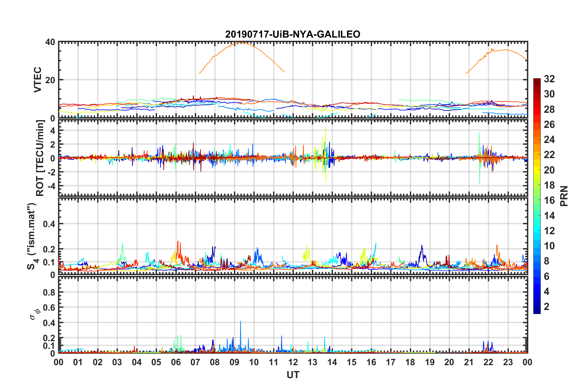Click the ROT [TECU/min] axis label

click(x=40, y=158)
